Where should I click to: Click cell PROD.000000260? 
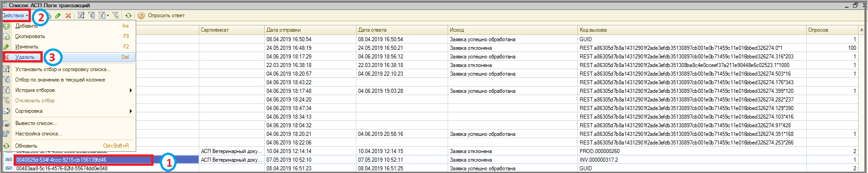pyautogui.click(x=600, y=151)
